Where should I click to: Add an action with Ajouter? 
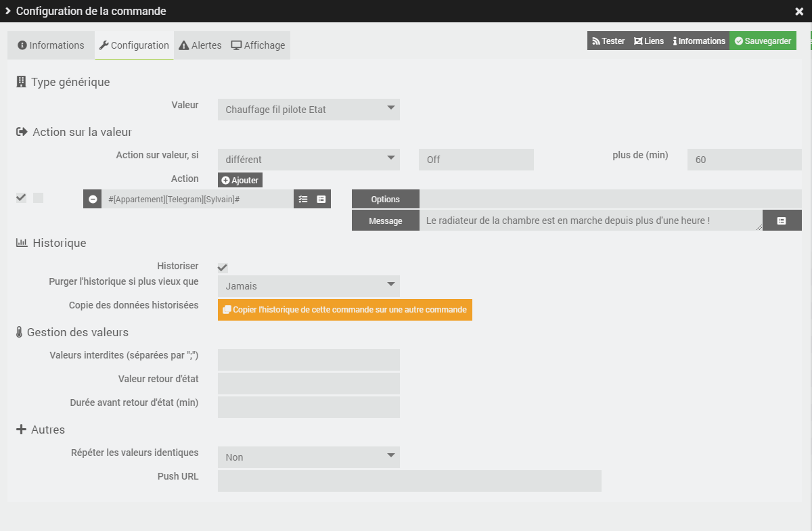(x=240, y=180)
